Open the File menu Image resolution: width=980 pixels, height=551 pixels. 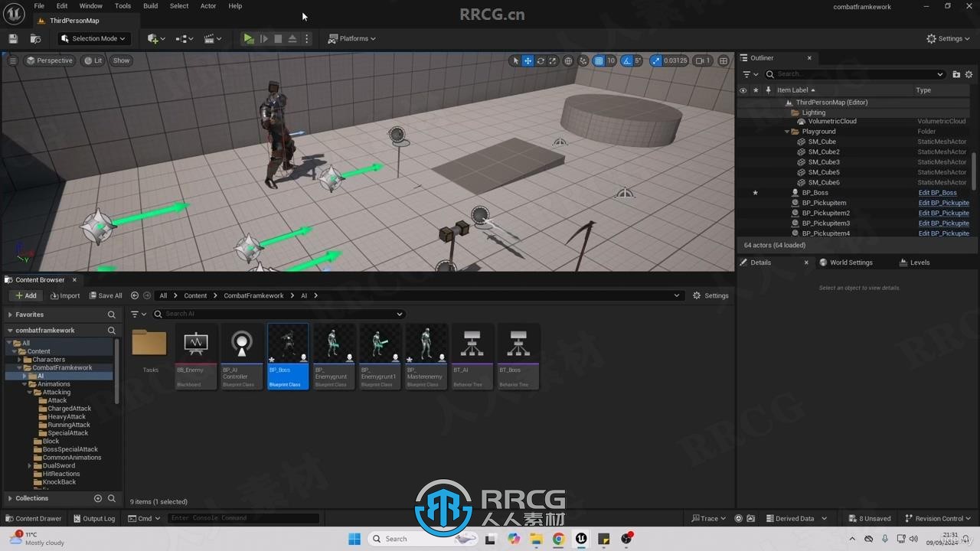(x=39, y=6)
